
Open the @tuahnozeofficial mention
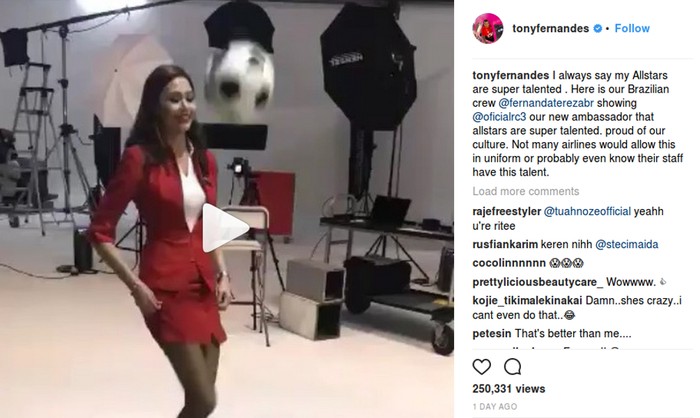click(x=587, y=211)
